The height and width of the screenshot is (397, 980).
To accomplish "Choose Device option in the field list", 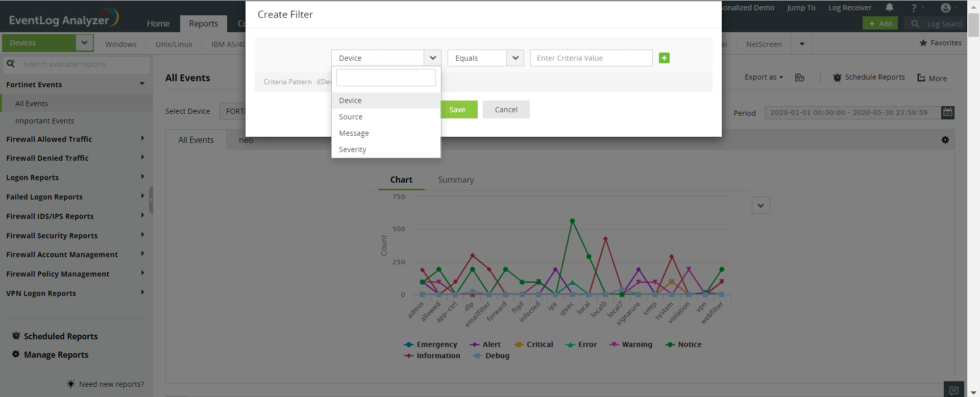I will (x=386, y=101).
